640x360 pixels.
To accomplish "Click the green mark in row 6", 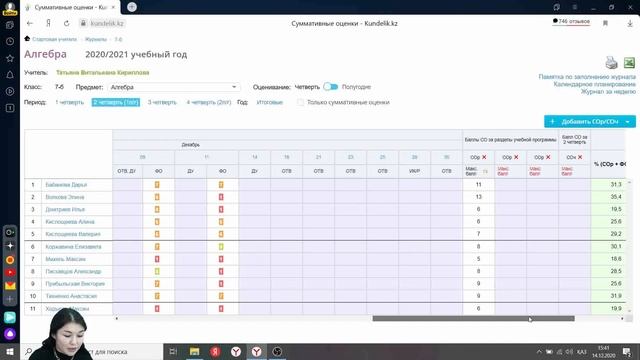I will pos(221,247).
